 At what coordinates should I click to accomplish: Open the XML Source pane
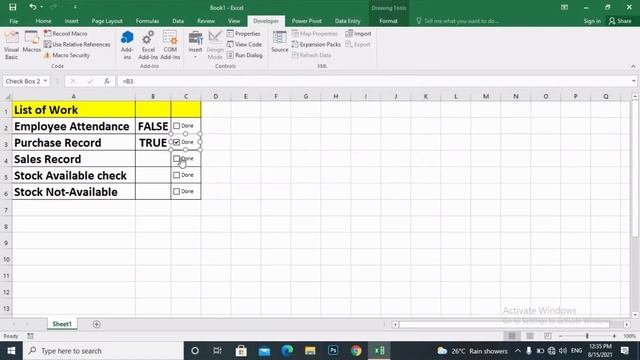pos(280,42)
